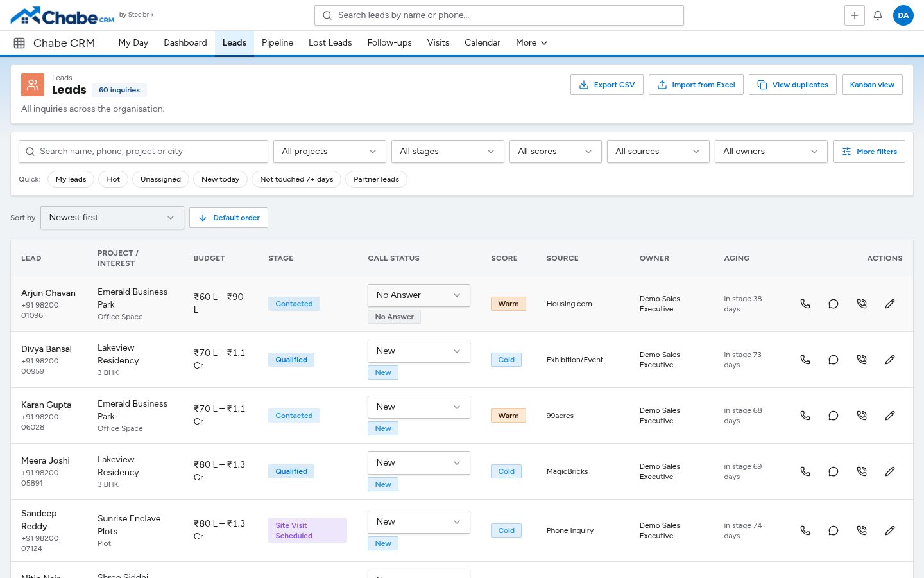Click Export CSV button
This screenshot has width=924, height=578.
click(607, 85)
